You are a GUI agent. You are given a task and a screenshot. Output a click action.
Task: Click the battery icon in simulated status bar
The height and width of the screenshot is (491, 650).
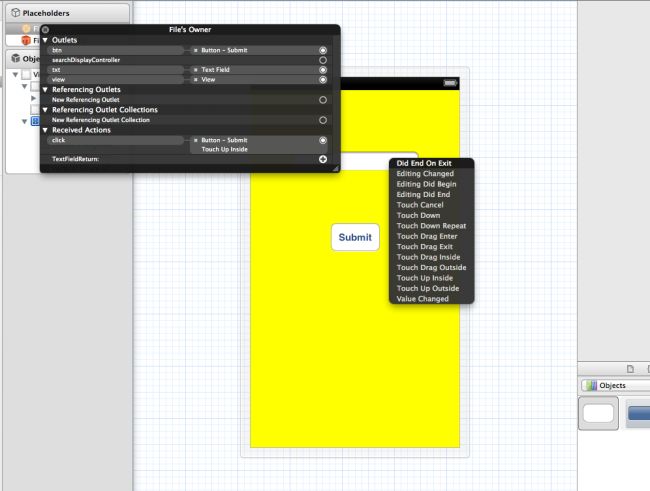tap(450, 83)
